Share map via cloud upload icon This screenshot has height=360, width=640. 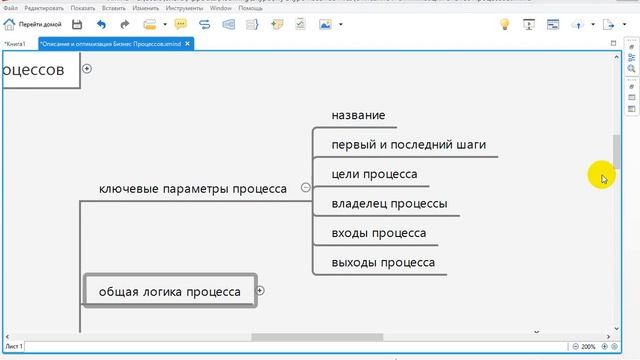tap(578, 25)
